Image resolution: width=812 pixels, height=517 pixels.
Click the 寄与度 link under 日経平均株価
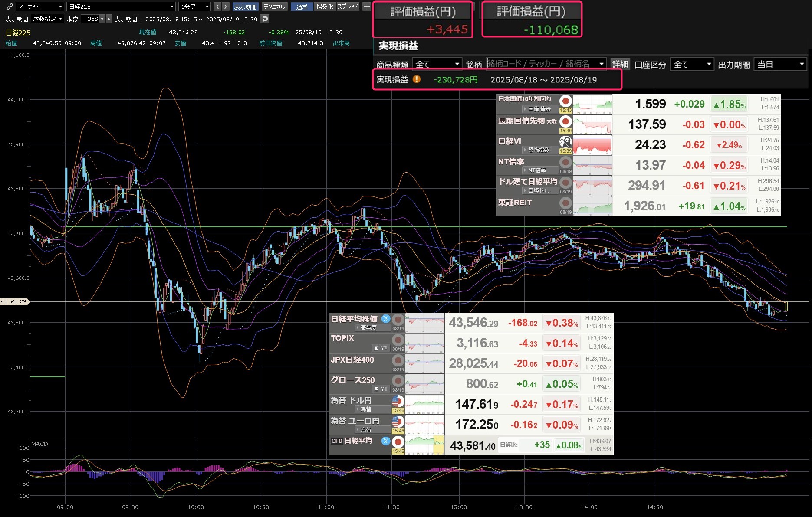tap(368, 328)
